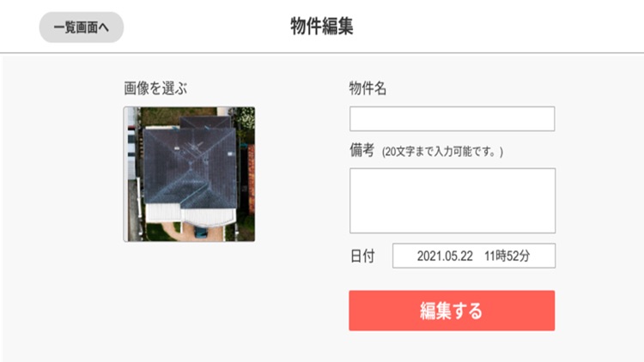The image size is (644, 362).
Task: Click the parked car in the photo
Action: point(201,232)
